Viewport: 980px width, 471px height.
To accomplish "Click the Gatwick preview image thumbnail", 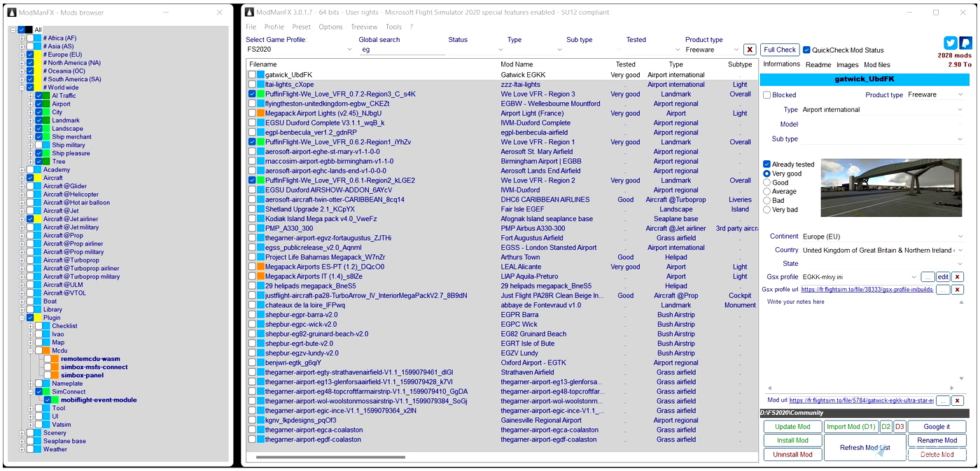I will pyautogui.click(x=892, y=188).
